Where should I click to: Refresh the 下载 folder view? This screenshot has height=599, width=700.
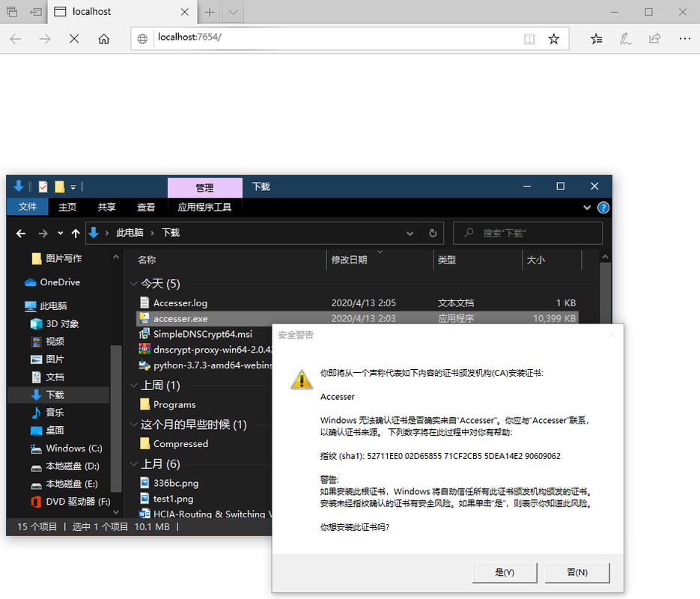pyautogui.click(x=433, y=234)
